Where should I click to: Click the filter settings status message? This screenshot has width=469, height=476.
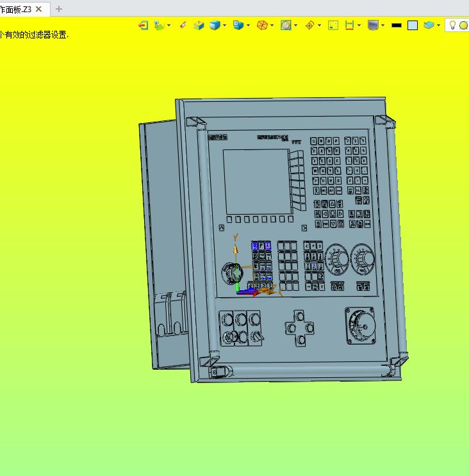click(x=34, y=35)
